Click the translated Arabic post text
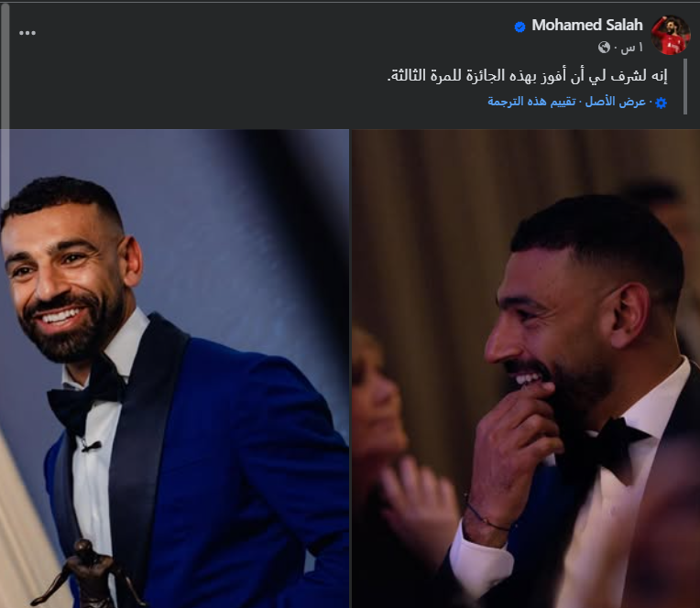The height and width of the screenshot is (608, 700). pyautogui.click(x=527, y=76)
